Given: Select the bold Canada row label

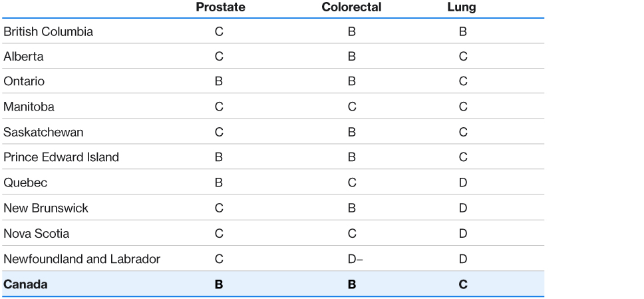Looking at the screenshot, I should pyautogui.click(x=25, y=284).
